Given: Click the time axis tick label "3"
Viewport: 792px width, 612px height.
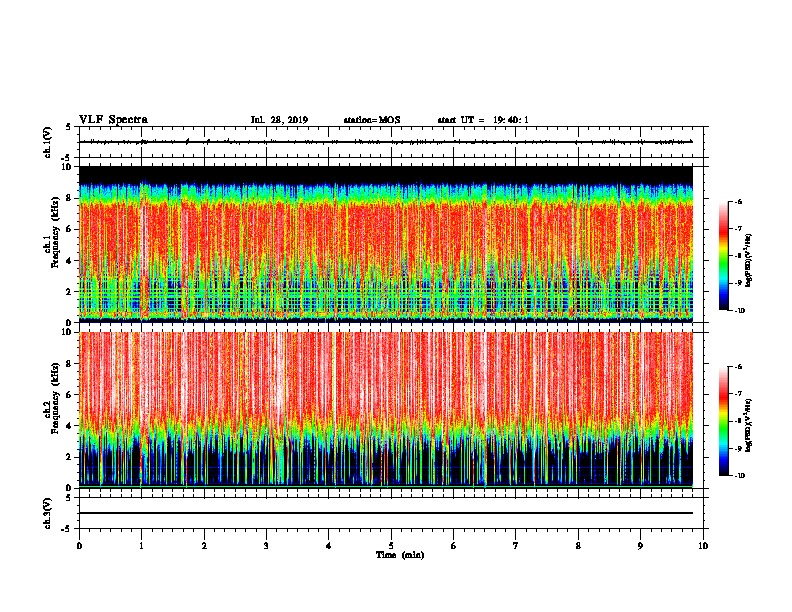Looking at the screenshot, I should (266, 545).
